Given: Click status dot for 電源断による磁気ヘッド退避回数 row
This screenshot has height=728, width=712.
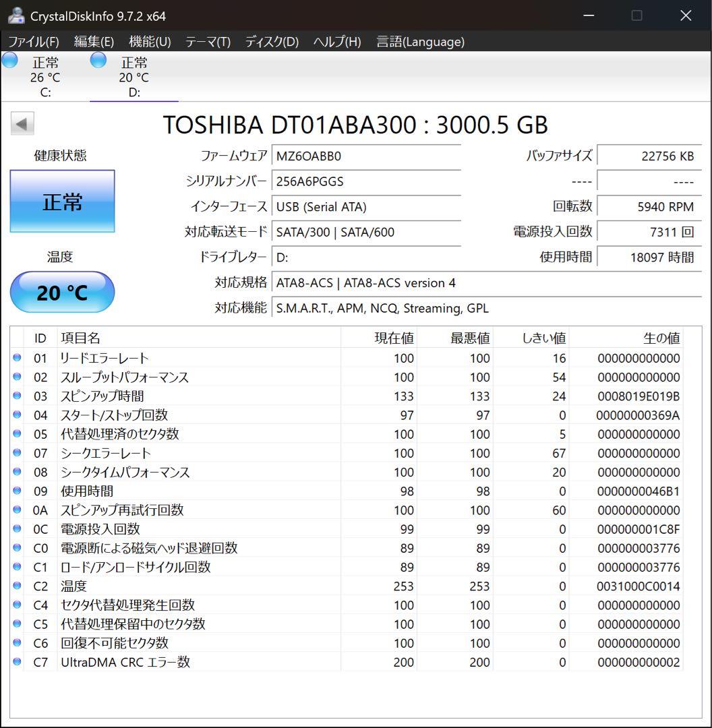Looking at the screenshot, I should 17,548.
